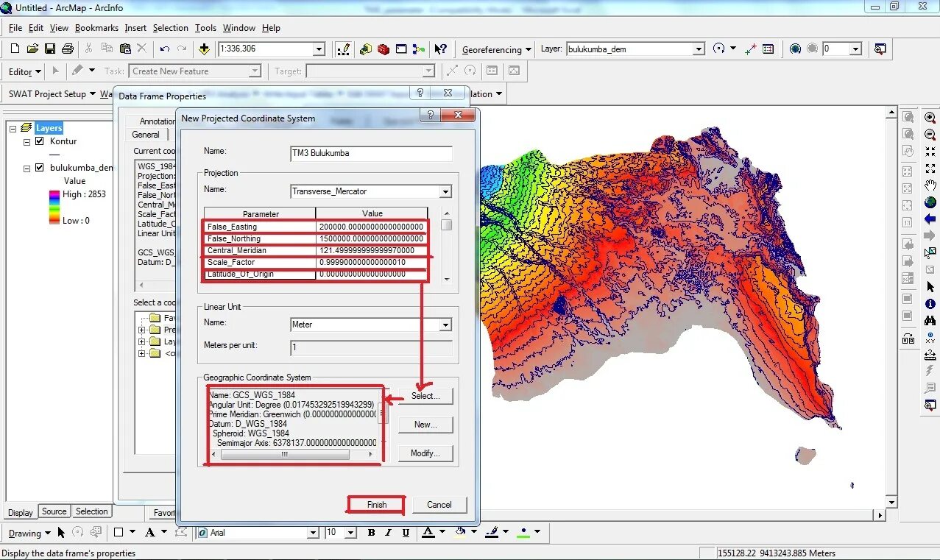Click the Add Data plus icon
Image resolution: width=940 pixels, height=560 pixels.
pyautogui.click(x=204, y=49)
